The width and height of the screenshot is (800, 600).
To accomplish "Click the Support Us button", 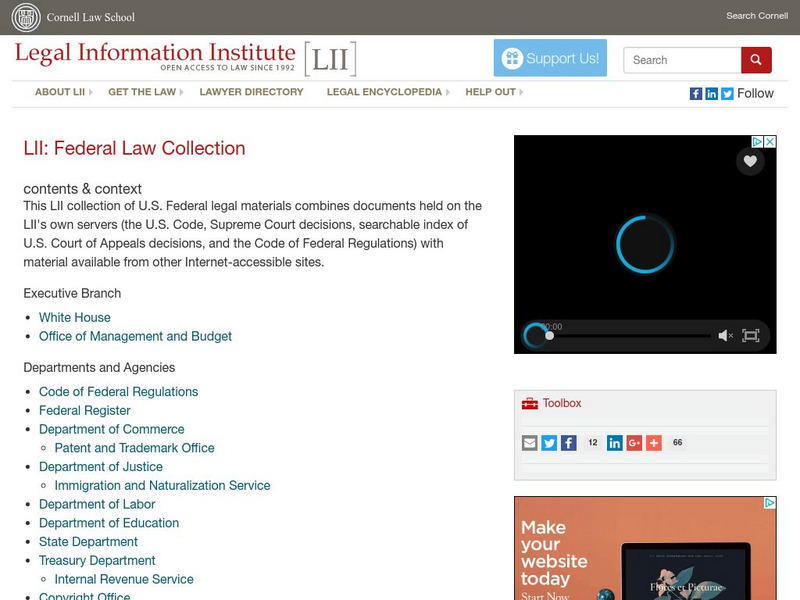I will [x=551, y=58].
